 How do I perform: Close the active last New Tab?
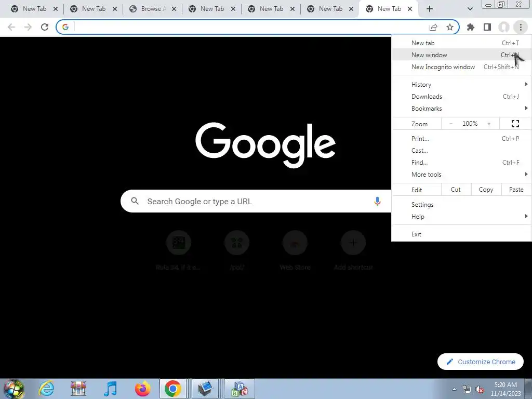pos(410,9)
